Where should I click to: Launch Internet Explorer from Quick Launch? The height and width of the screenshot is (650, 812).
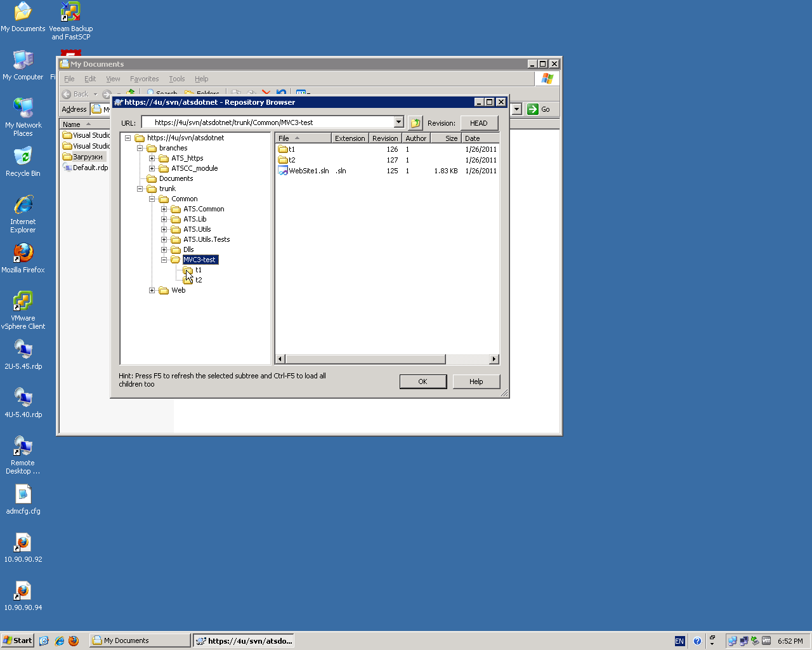tap(59, 640)
